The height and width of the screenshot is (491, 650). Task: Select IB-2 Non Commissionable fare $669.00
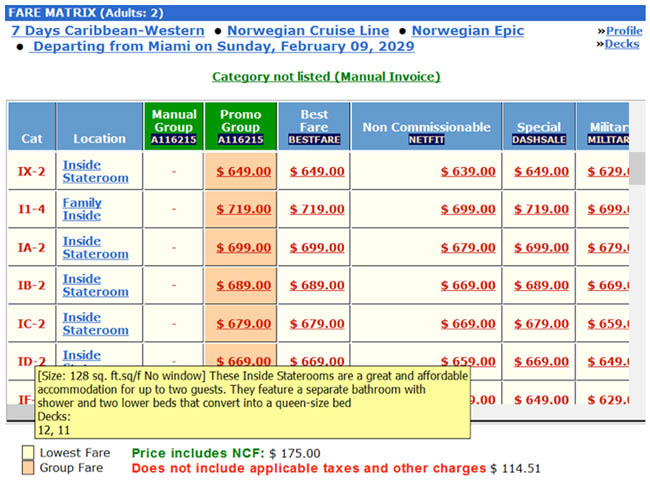[468, 285]
